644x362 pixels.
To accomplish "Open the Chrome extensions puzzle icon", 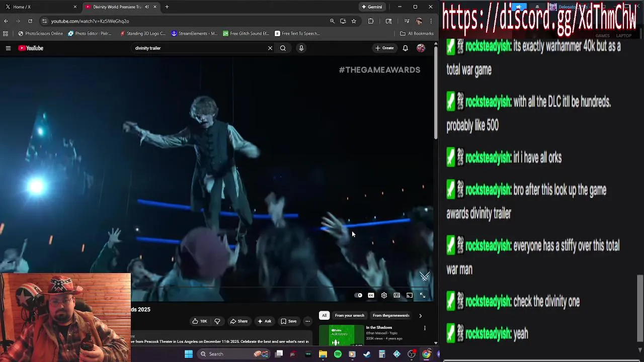I will (x=371, y=21).
